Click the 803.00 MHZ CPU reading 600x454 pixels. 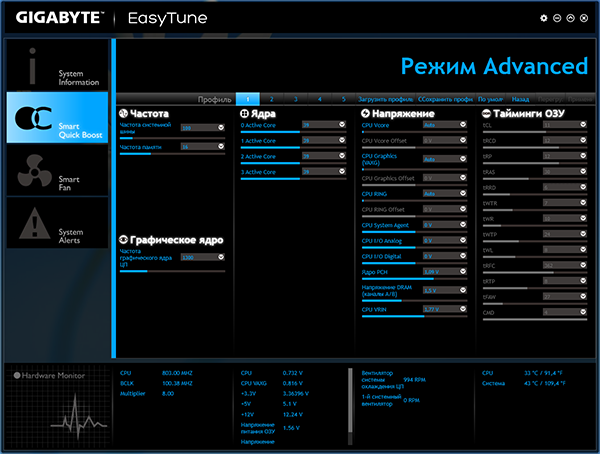177,373
